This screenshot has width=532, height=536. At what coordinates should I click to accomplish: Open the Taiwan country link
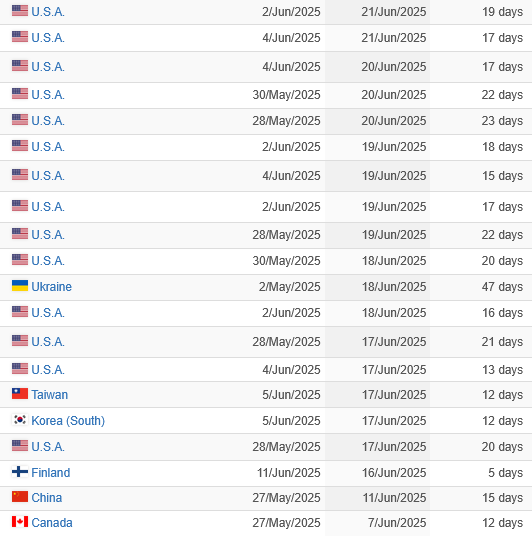50,394
